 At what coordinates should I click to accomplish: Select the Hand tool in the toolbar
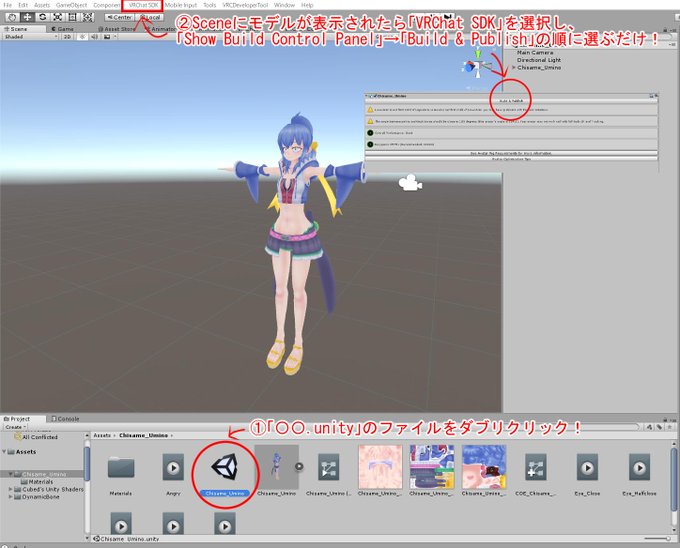coord(12,17)
